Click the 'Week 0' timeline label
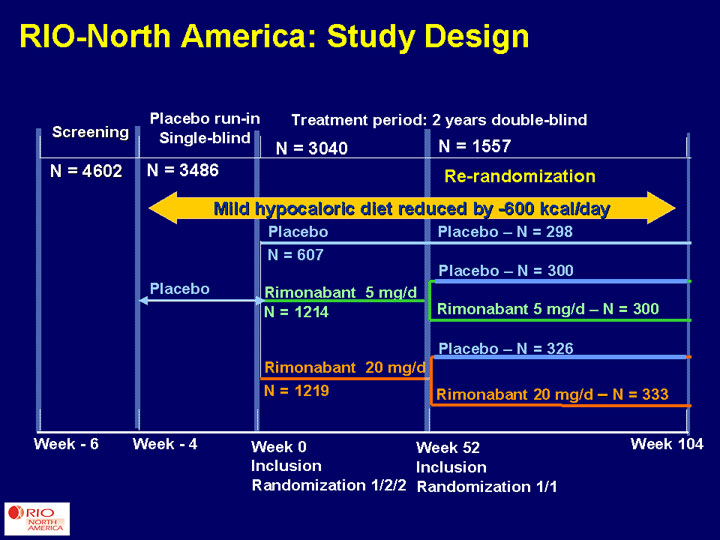Viewport: 720px width, 540px height. 279,447
